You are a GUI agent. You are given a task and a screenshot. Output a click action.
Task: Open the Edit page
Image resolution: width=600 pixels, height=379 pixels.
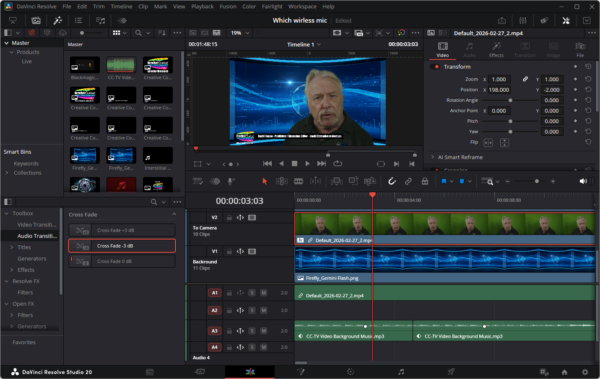(250, 371)
